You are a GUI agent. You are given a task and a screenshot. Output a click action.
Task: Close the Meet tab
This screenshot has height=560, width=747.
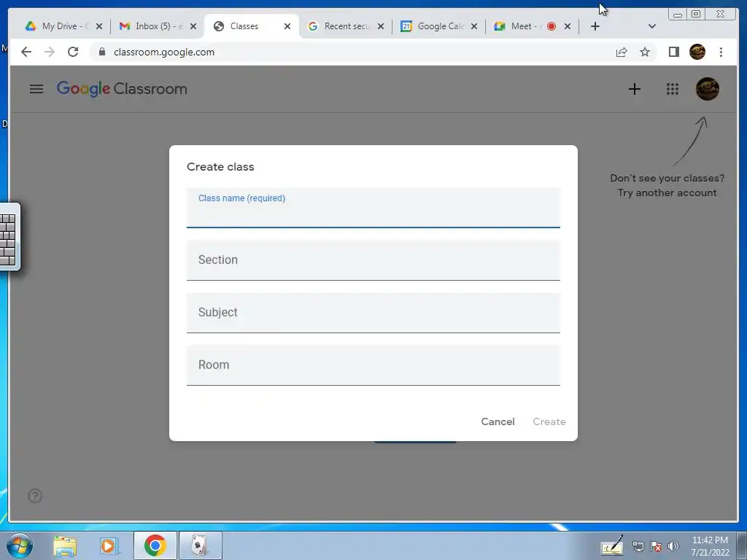pos(568,26)
